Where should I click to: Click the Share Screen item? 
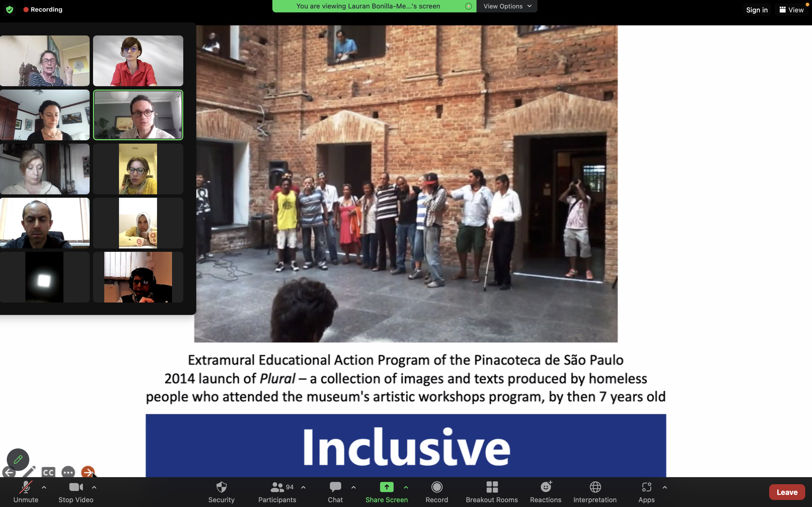pos(387,492)
